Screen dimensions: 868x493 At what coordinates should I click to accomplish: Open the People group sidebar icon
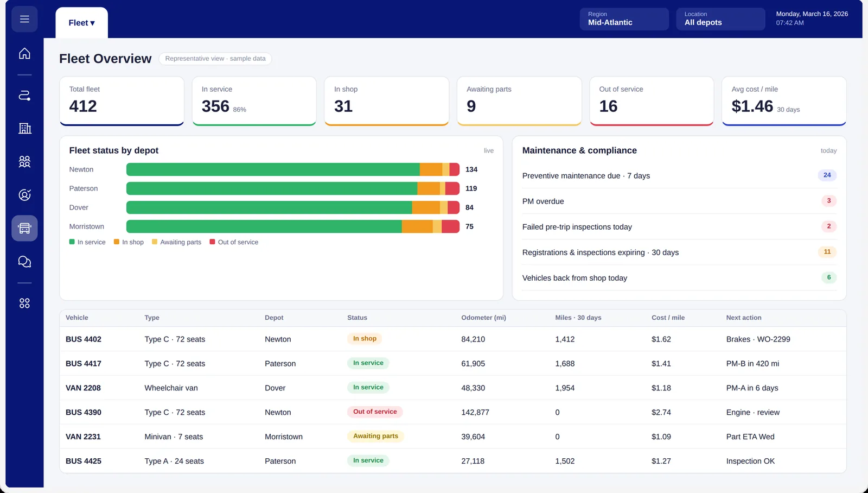click(x=24, y=161)
